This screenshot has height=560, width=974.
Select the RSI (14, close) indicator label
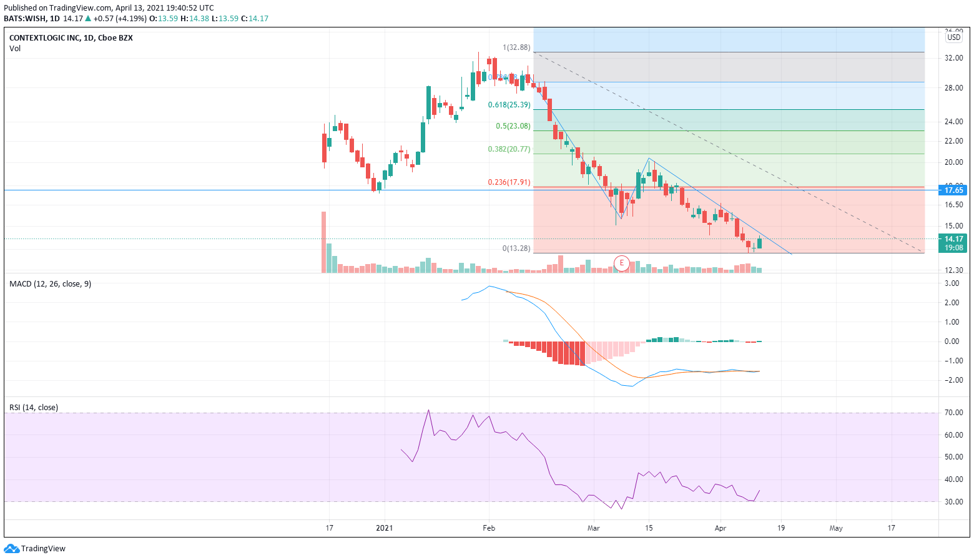(34, 407)
